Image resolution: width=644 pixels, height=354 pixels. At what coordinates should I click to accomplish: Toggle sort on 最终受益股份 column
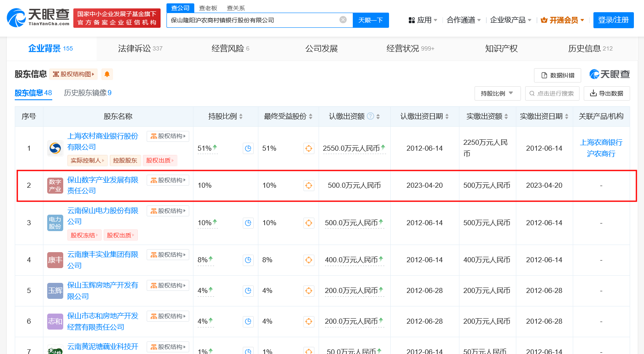pos(311,117)
